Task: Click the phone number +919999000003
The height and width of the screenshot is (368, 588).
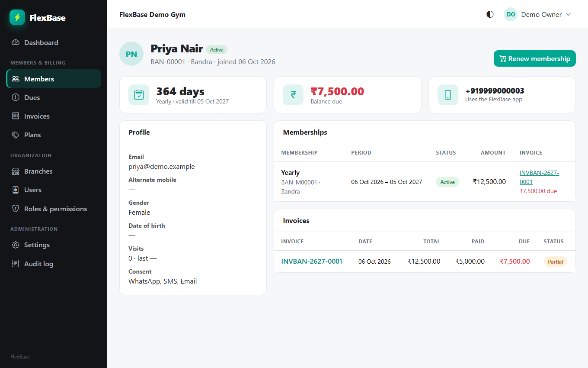Action: click(495, 91)
